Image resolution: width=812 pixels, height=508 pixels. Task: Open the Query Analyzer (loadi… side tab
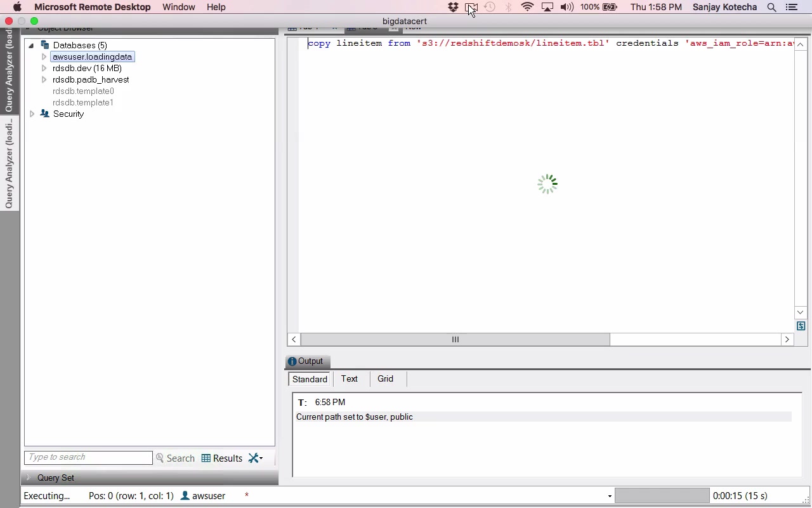tap(10, 163)
